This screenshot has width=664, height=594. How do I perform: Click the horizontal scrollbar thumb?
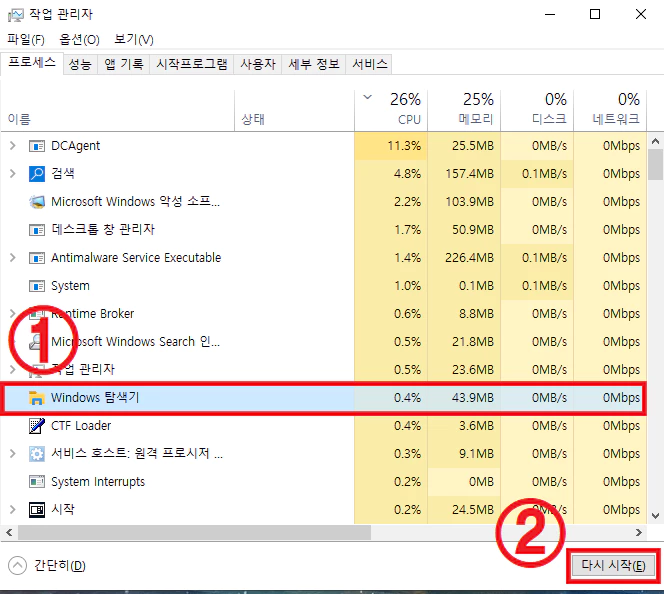tap(194, 533)
